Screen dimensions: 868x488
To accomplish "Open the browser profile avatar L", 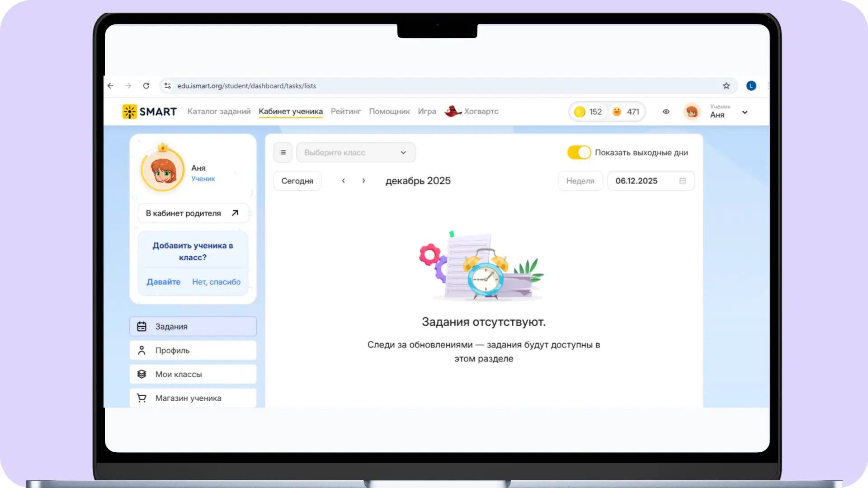I will pos(751,86).
